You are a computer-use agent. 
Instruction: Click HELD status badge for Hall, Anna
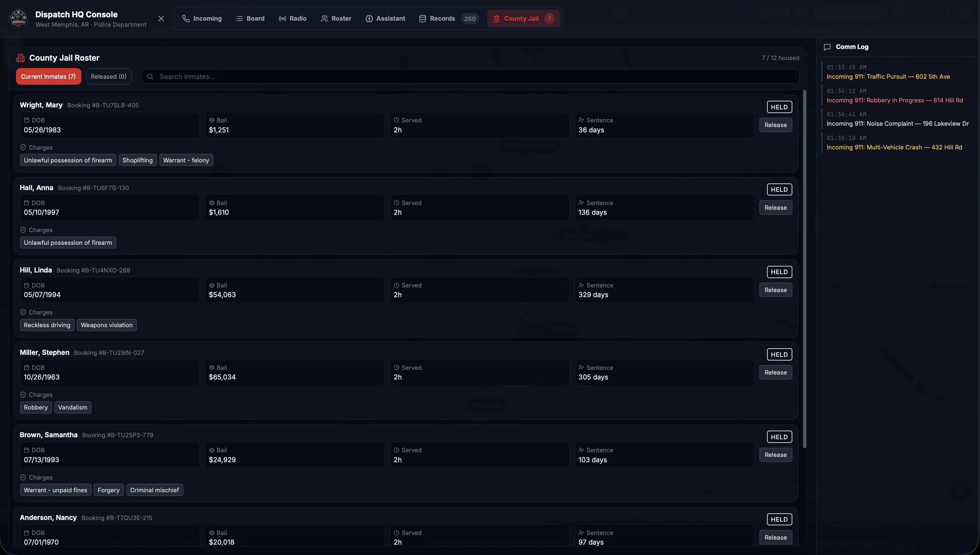click(779, 189)
